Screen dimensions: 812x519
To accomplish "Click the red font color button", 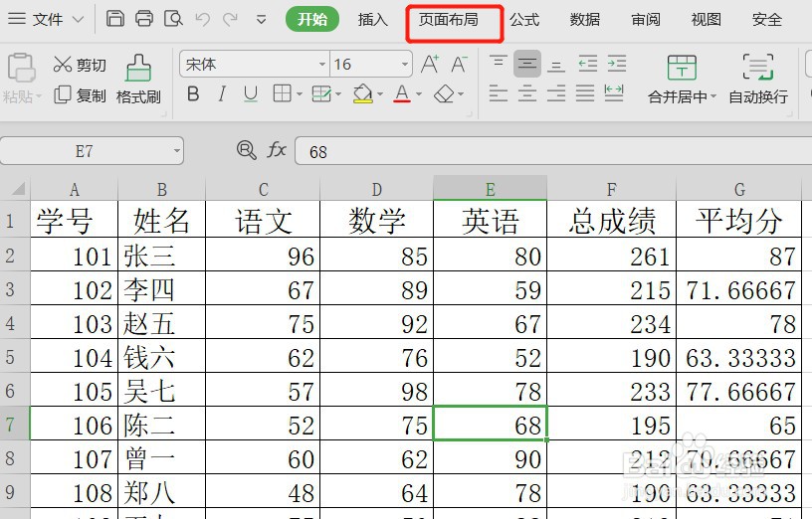I will [402, 94].
